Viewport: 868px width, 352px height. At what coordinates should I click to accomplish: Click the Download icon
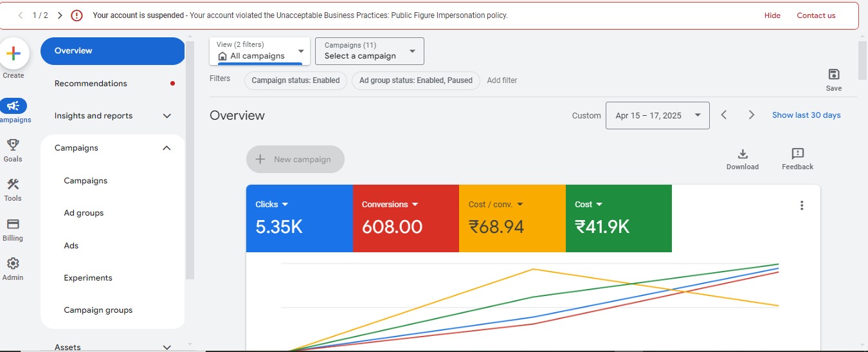click(x=743, y=154)
